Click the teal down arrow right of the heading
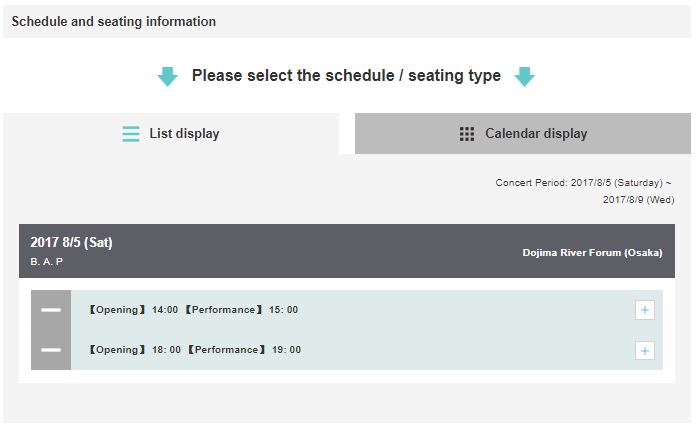The height and width of the screenshot is (444, 697). click(x=524, y=76)
